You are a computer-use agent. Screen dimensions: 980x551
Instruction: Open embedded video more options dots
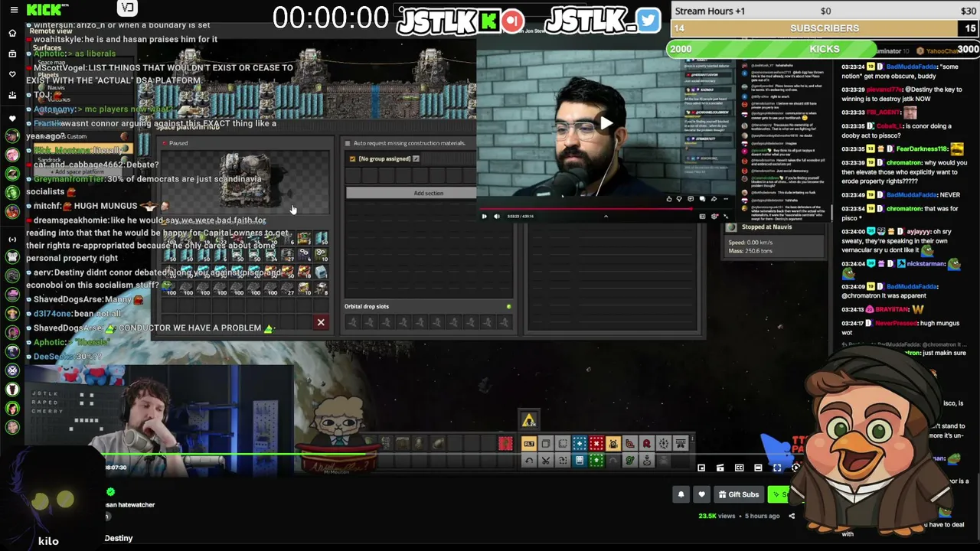point(725,199)
